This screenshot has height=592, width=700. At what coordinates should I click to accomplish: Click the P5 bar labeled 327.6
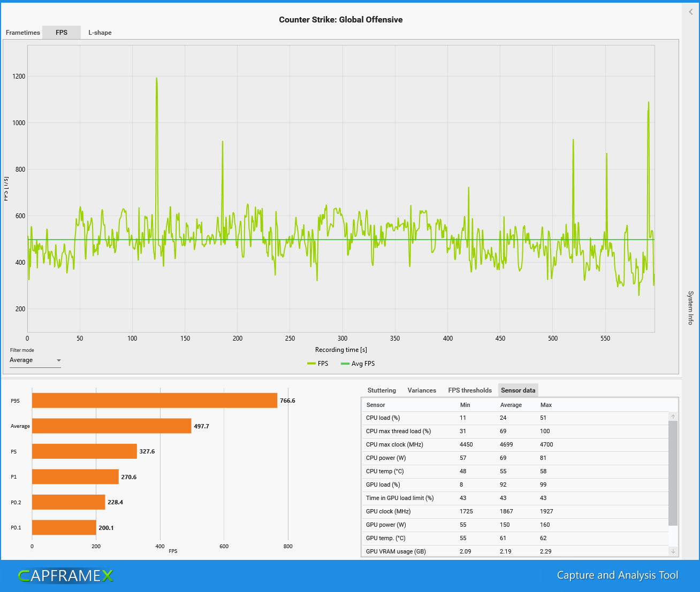pyautogui.click(x=85, y=451)
